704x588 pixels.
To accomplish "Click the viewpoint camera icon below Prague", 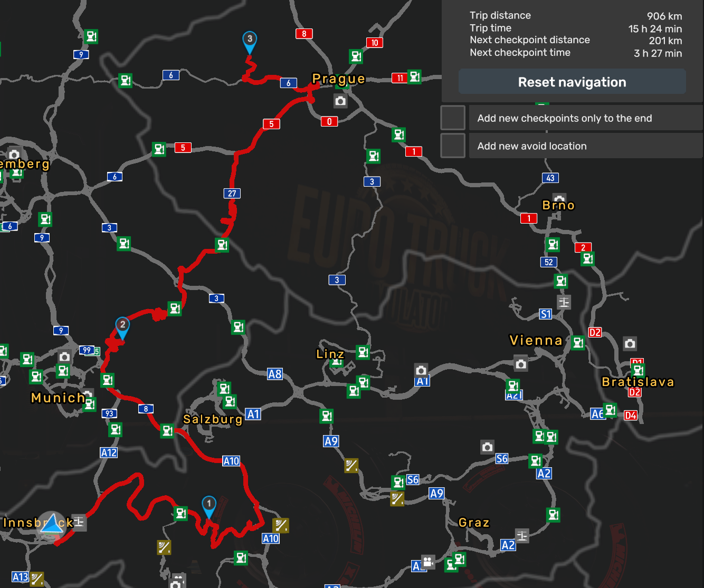I will (340, 101).
